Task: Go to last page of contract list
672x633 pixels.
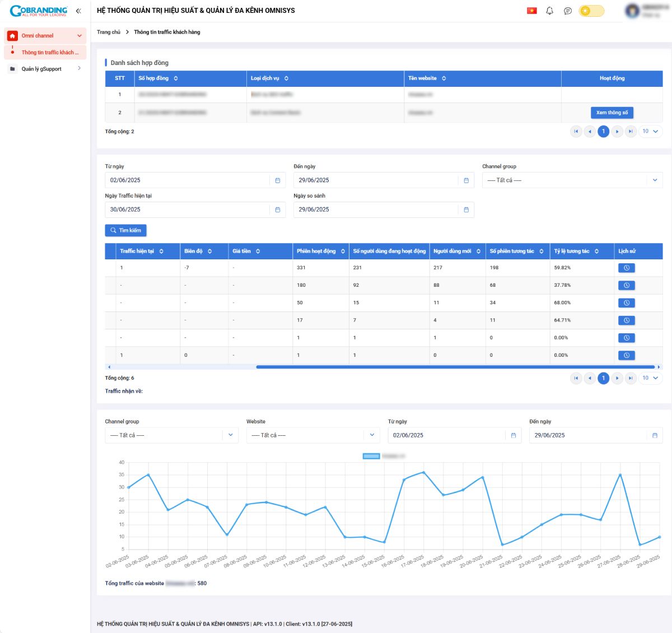Action: click(631, 132)
